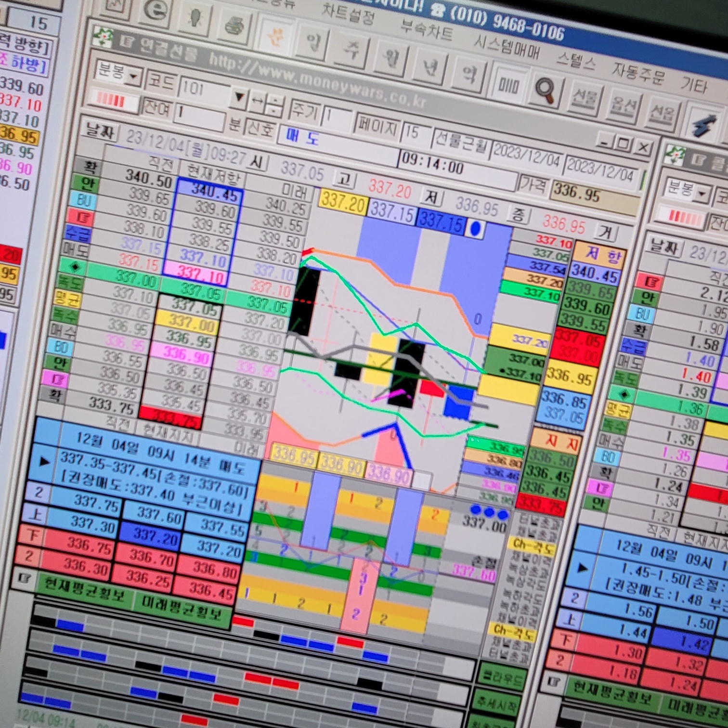Expand the 코드 101 code dropdown arrow

(238, 98)
